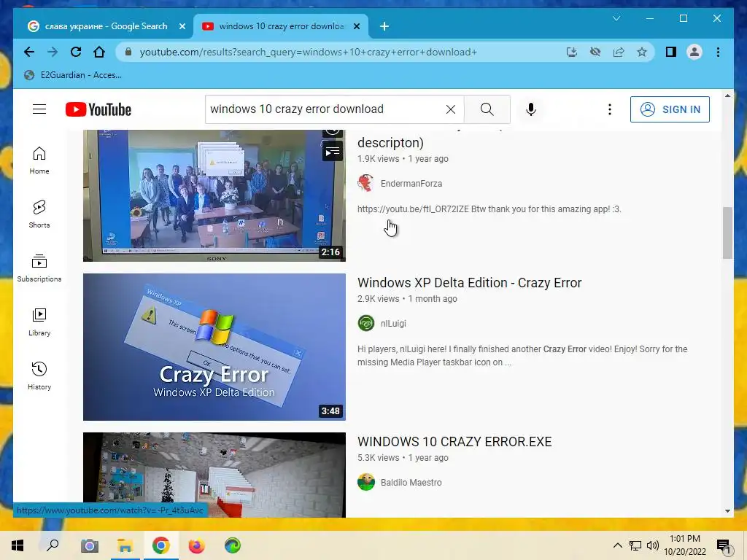Click the Baldilo Maestro avatar

pos(366,483)
